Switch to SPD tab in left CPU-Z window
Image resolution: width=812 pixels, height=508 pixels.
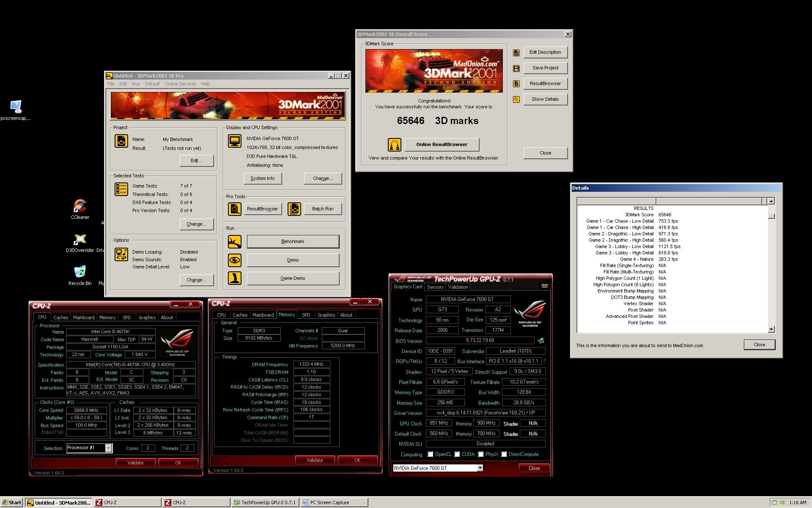(x=126, y=317)
